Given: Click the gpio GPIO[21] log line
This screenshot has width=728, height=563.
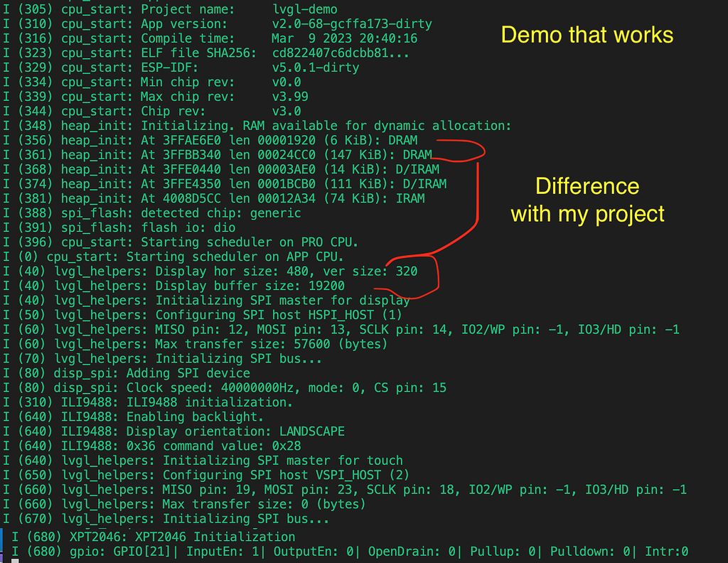Looking at the screenshot, I should [x=349, y=552].
